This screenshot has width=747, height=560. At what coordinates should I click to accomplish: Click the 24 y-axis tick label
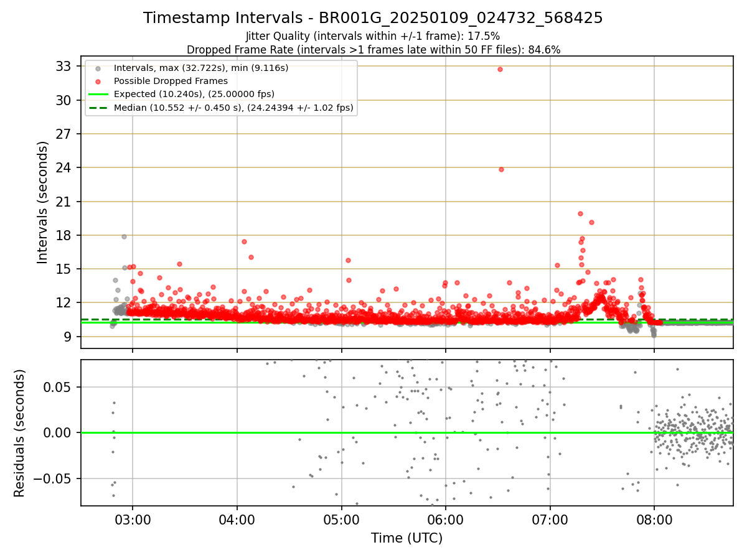coord(63,168)
